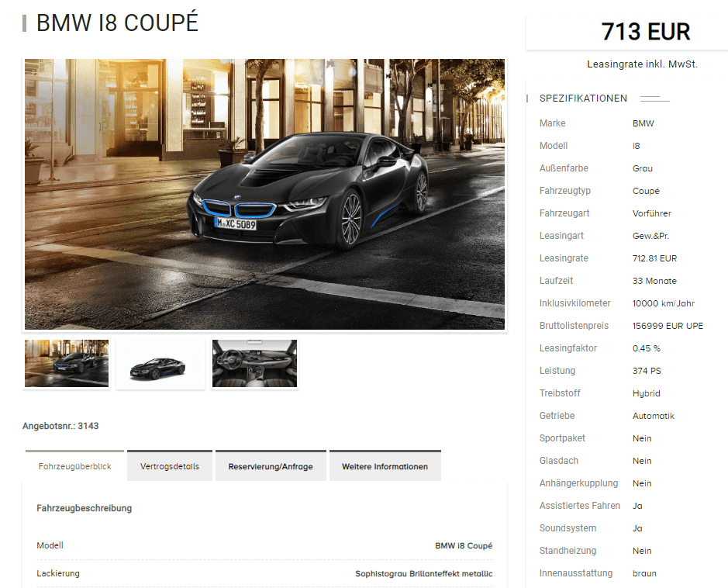Click the Marke value BMW
728x588 pixels.
(643, 123)
